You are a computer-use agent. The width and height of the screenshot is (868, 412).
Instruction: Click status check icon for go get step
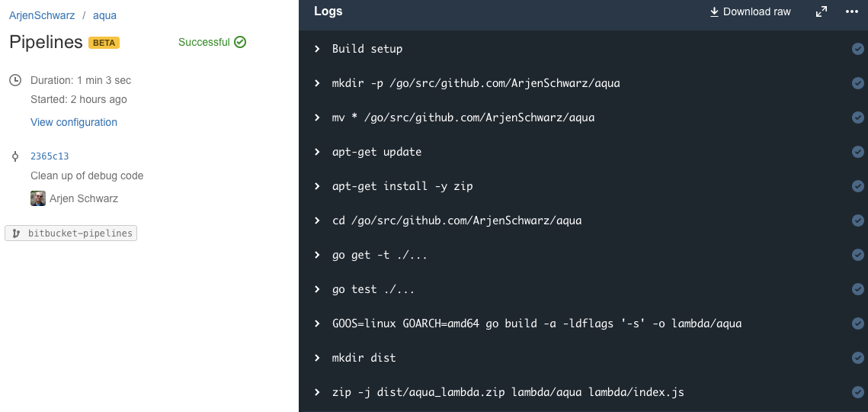click(x=857, y=255)
